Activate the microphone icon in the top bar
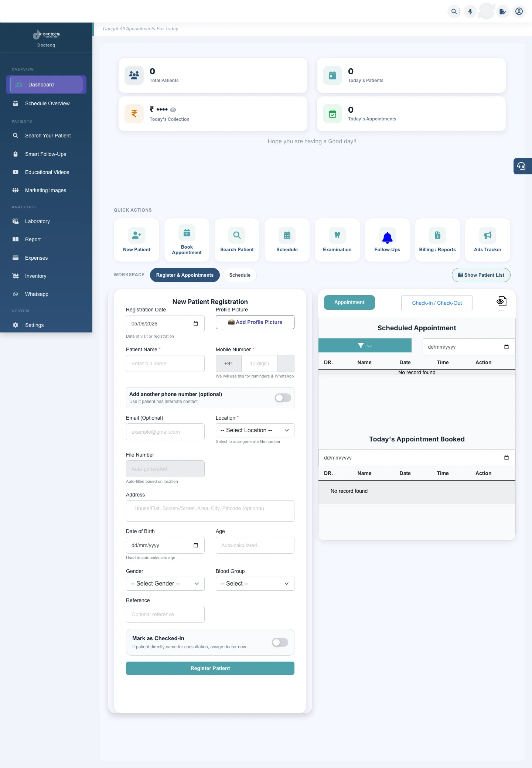 (x=470, y=11)
